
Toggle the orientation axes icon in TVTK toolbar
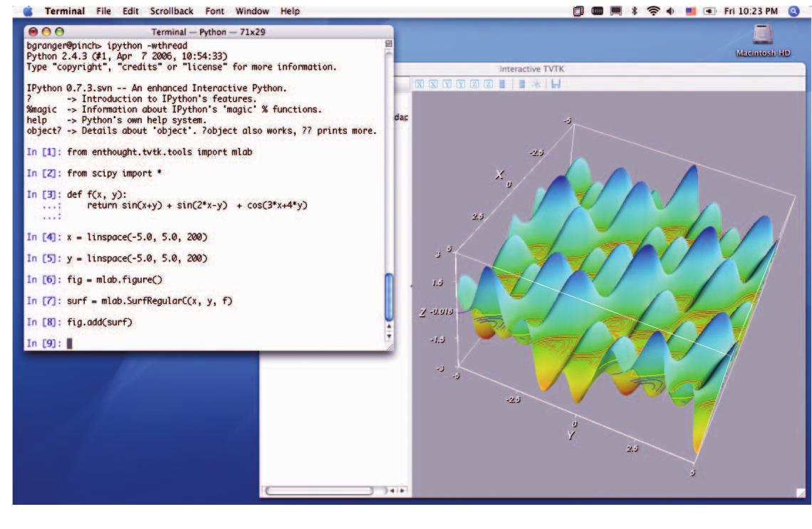coord(536,84)
